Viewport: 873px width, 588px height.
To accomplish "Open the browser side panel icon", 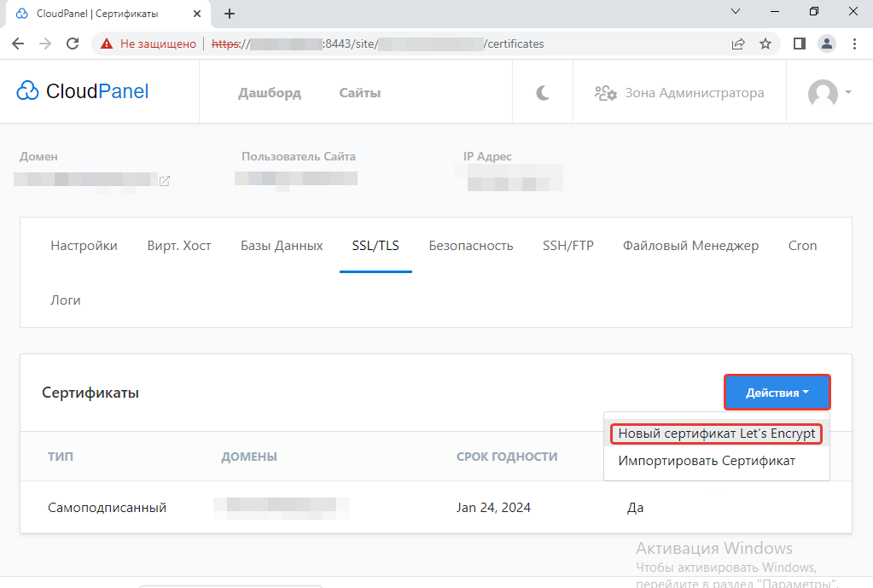I will pyautogui.click(x=800, y=44).
